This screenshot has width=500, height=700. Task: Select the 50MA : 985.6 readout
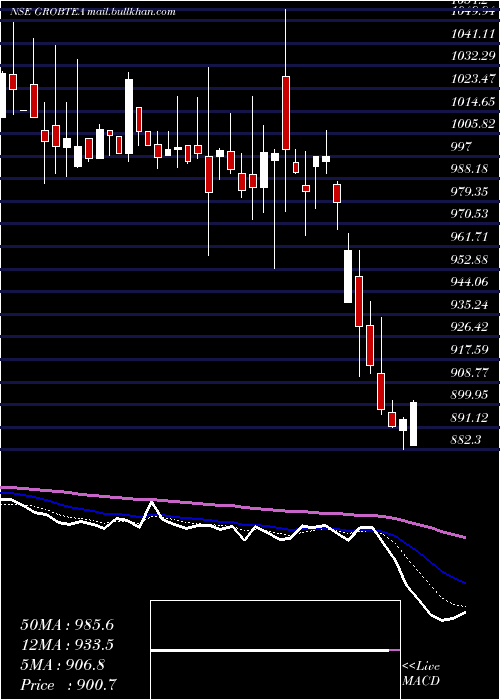tap(67, 625)
